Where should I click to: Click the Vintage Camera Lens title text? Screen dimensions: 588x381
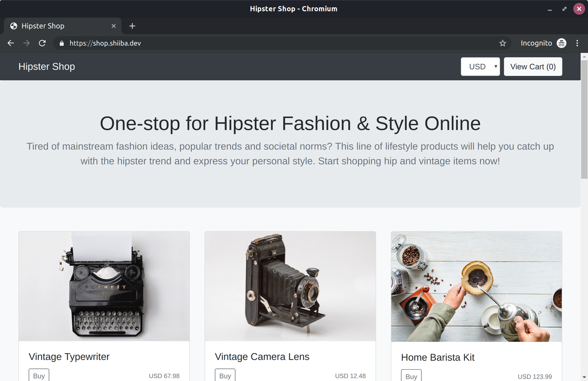click(262, 357)
